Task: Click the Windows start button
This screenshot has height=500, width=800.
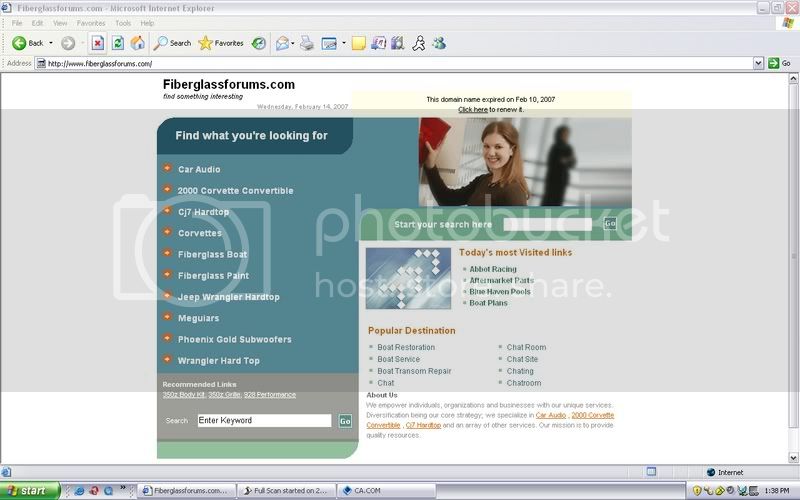Action: coord(30,491)
